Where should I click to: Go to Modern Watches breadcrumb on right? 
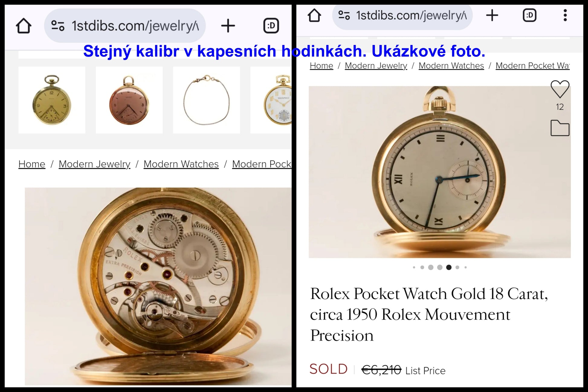pos(451,66)
